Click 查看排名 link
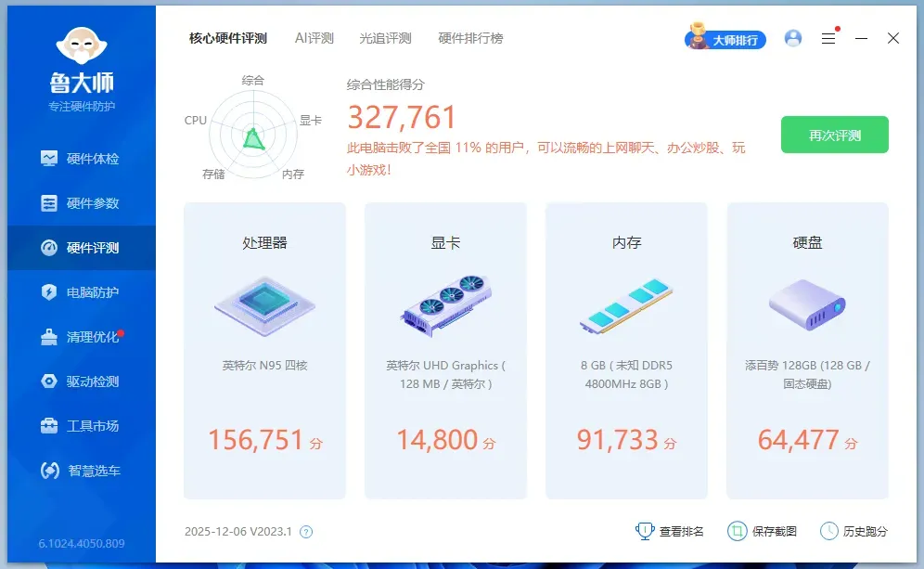The height and width of the screenshot is (569, 924). click(670, 531)
